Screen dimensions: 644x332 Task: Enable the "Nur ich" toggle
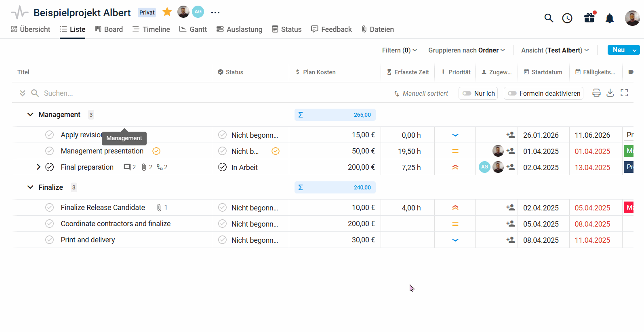[x=467, y=93]
